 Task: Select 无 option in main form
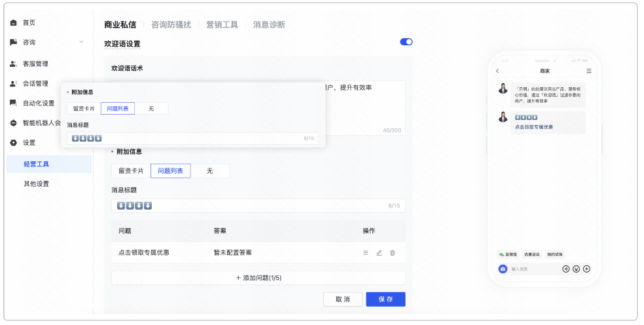[210, 171]
